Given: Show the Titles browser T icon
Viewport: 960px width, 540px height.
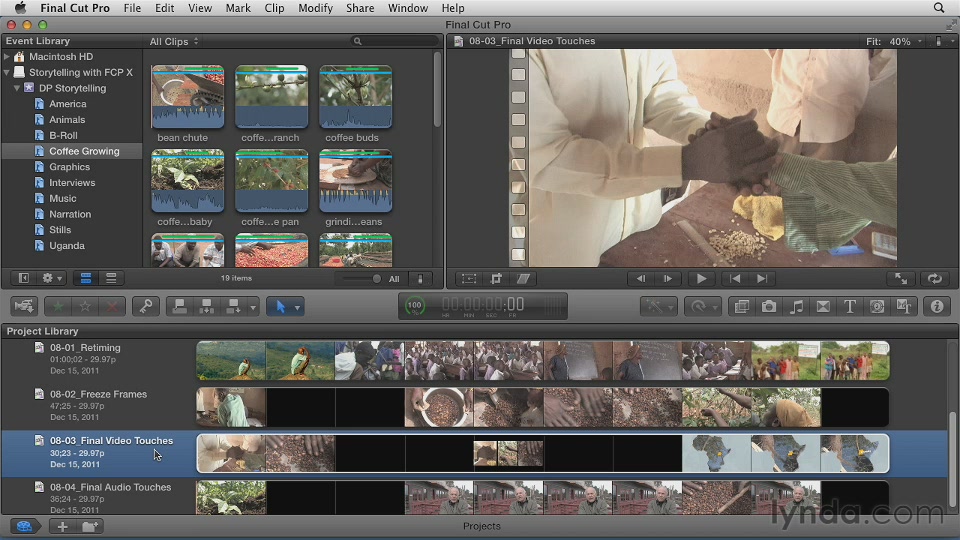Looking at the screenshot, I should pyautogui.click(x=850, y=306).
